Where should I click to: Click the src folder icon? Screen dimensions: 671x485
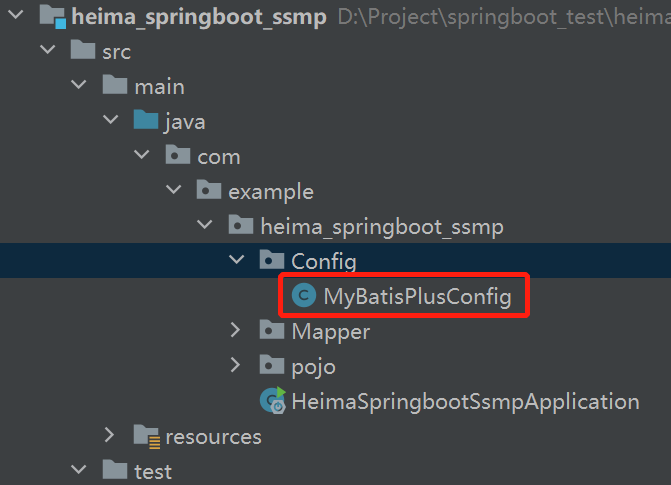(x=84, y=52)
